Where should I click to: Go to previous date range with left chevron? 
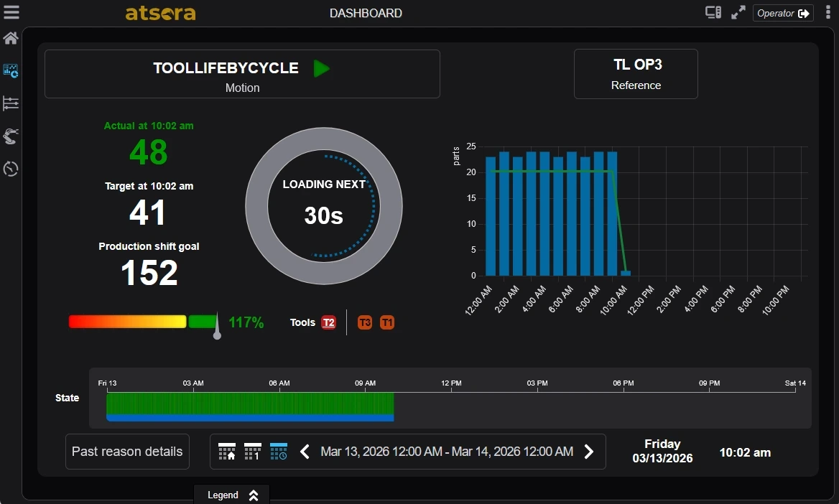[305, 452]
